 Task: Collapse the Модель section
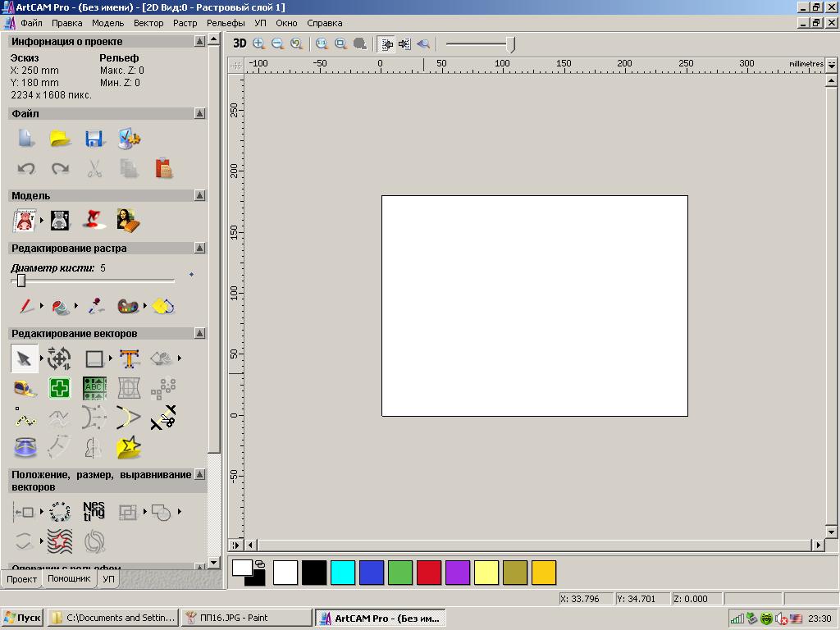[x=199, y=195]
